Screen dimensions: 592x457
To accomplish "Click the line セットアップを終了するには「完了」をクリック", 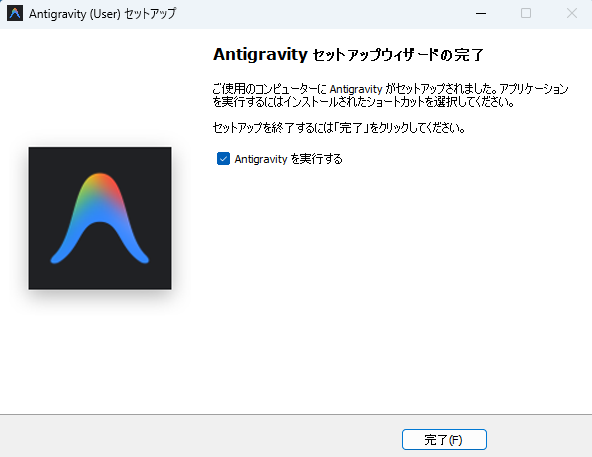I will pyautogui.click(x=339, y=128).
